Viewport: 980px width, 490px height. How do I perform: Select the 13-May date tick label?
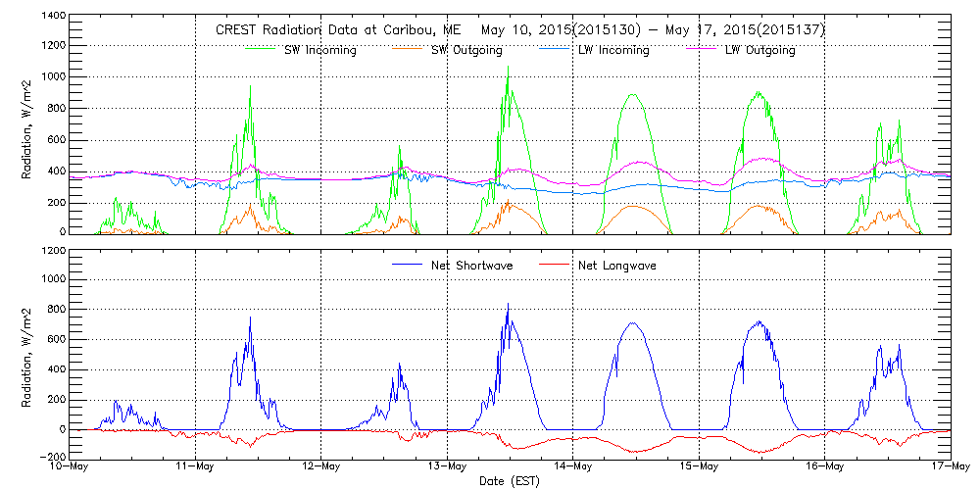pos(448,466)
